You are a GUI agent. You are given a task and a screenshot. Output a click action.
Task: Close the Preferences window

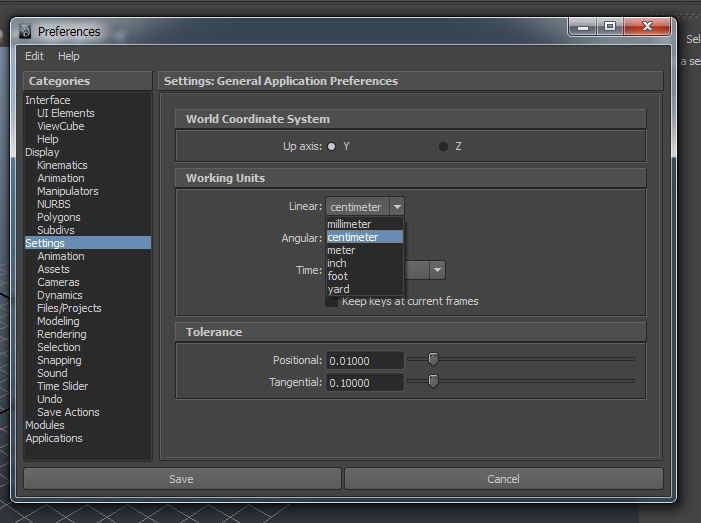point(647,27)
